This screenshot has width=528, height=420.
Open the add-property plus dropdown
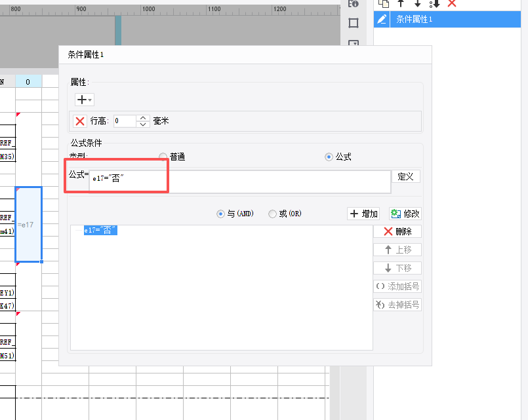click(x=84, y=100)
